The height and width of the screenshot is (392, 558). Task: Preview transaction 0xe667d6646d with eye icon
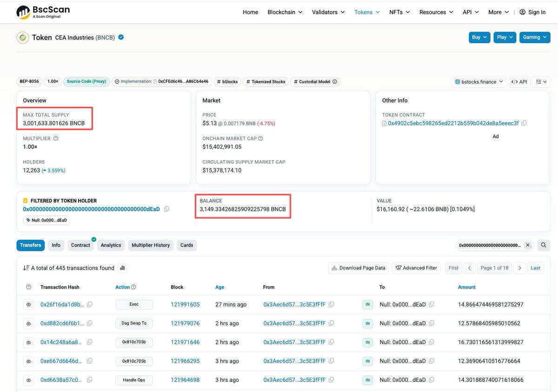pyautogui.click(x=29, y=361)
